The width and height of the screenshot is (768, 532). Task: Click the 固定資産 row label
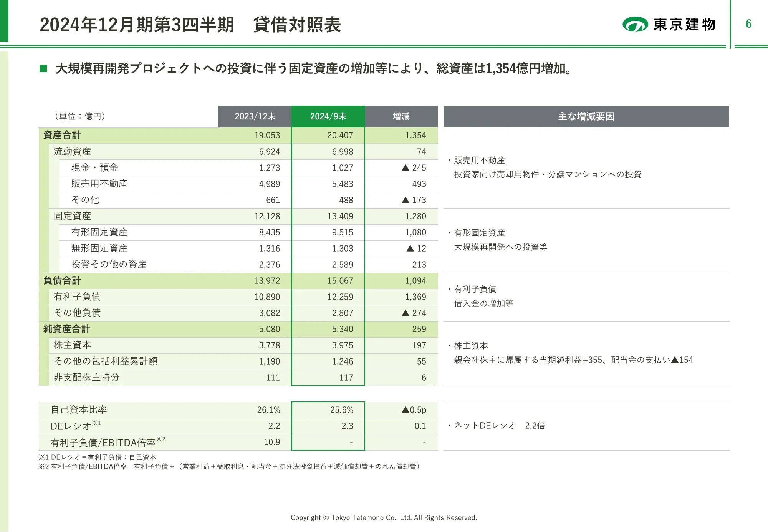[x=72, y=216]
